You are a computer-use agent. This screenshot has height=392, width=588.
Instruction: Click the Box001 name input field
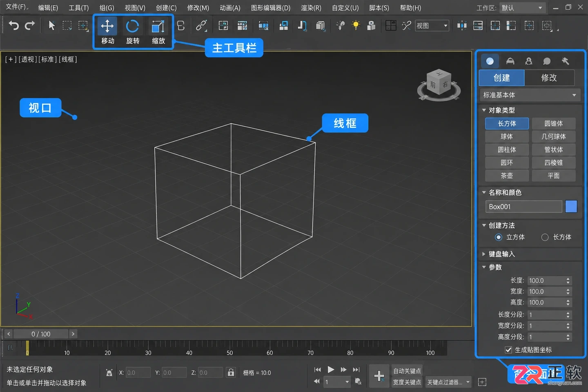click(523, 207)
